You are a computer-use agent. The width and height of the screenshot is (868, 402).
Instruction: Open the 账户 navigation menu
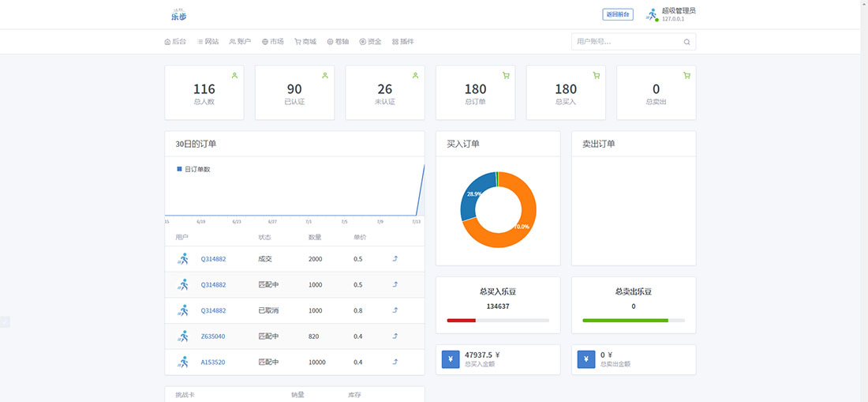pos(240,42)
